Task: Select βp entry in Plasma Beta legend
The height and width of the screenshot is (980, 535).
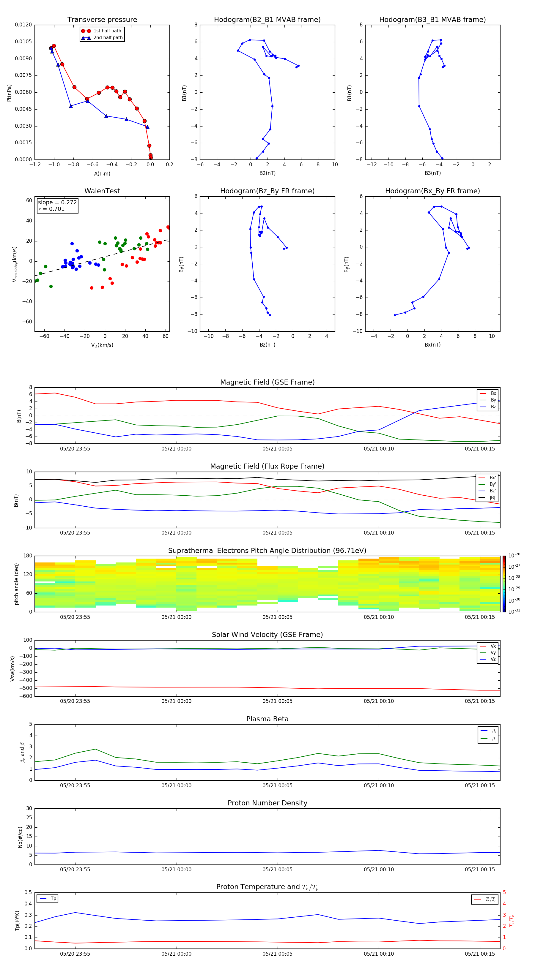Action: (488, 731)
